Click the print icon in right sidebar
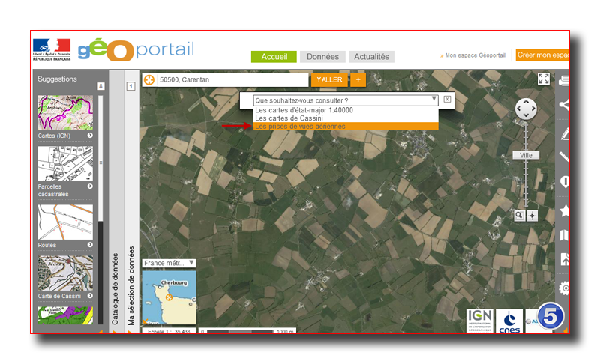600x364 pixels. [565, 81]
